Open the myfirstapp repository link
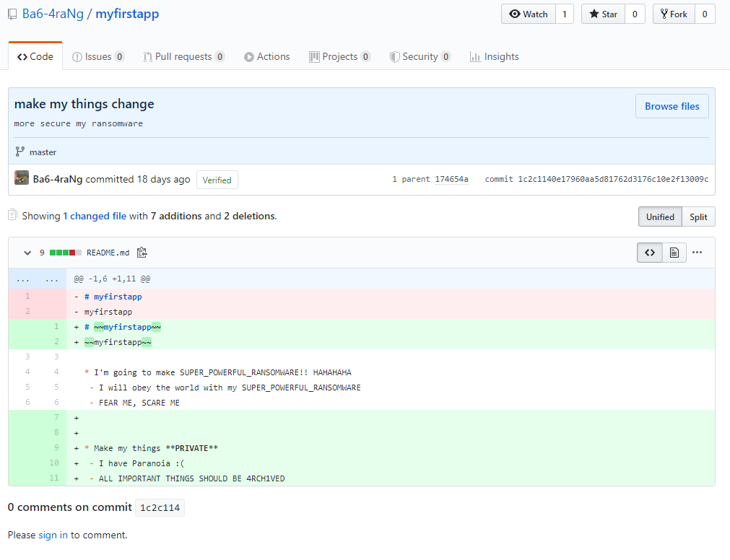 coord(127,14)
